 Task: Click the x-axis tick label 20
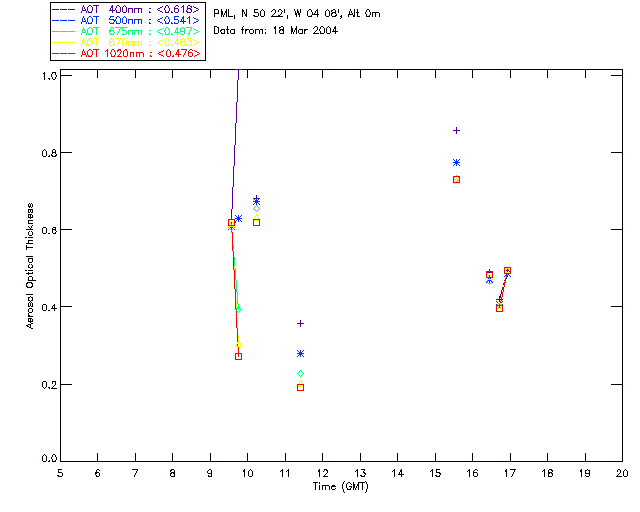622,473
